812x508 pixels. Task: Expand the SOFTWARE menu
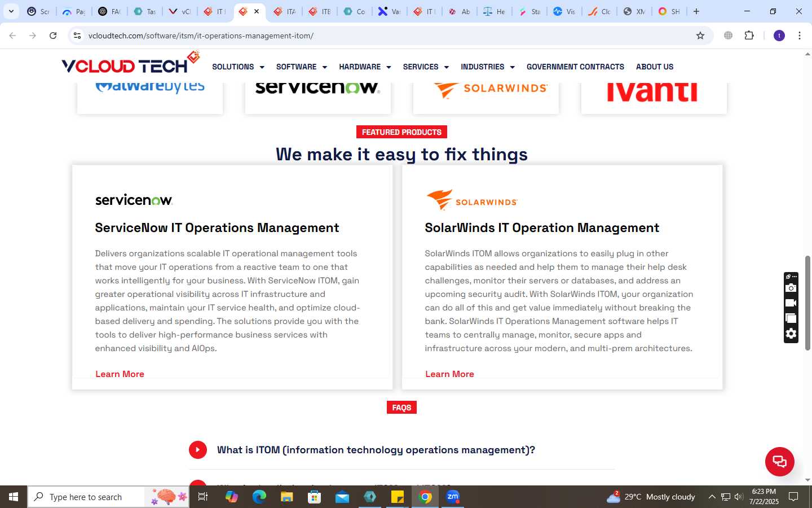click(x=302, y=67)
